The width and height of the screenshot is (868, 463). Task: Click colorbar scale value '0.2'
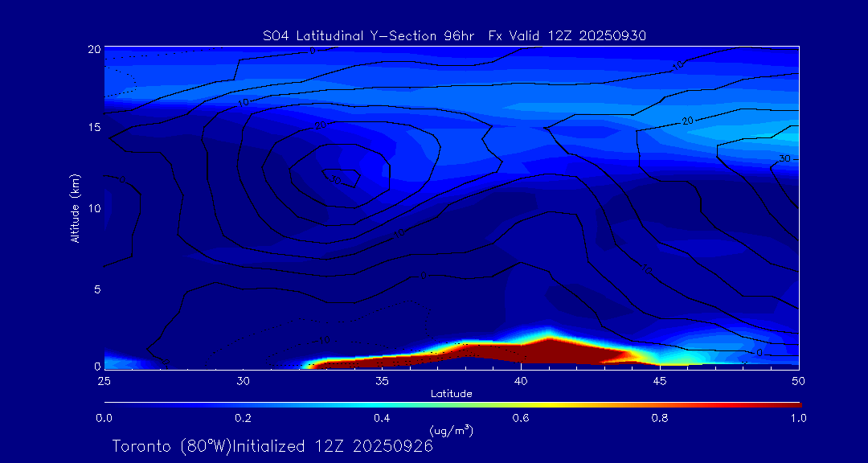(243, 418)
